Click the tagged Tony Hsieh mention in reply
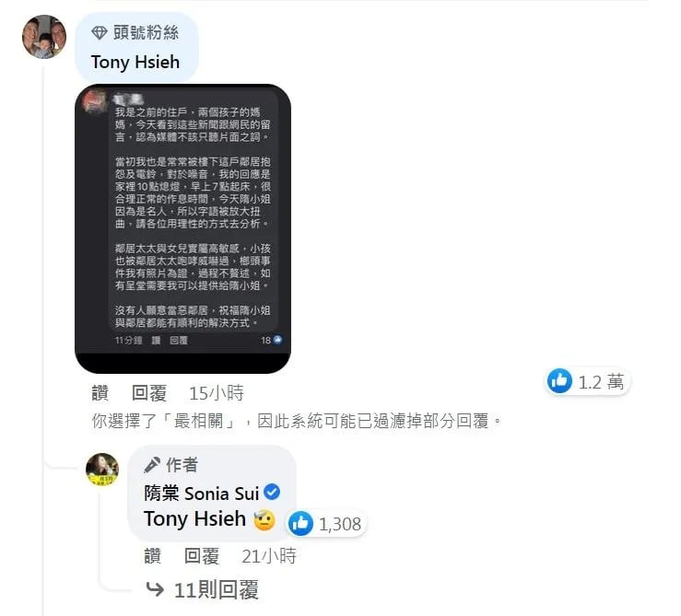 [194, 518]
